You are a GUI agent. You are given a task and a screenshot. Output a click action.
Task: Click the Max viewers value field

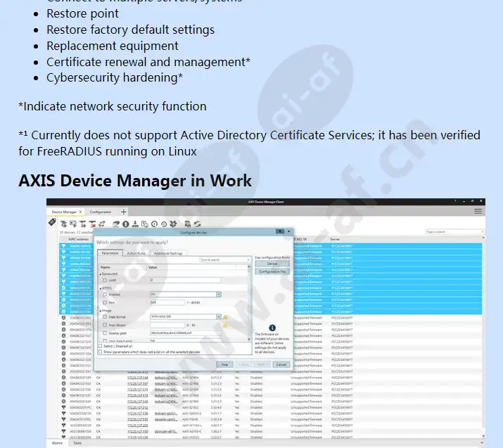(167, 325)
